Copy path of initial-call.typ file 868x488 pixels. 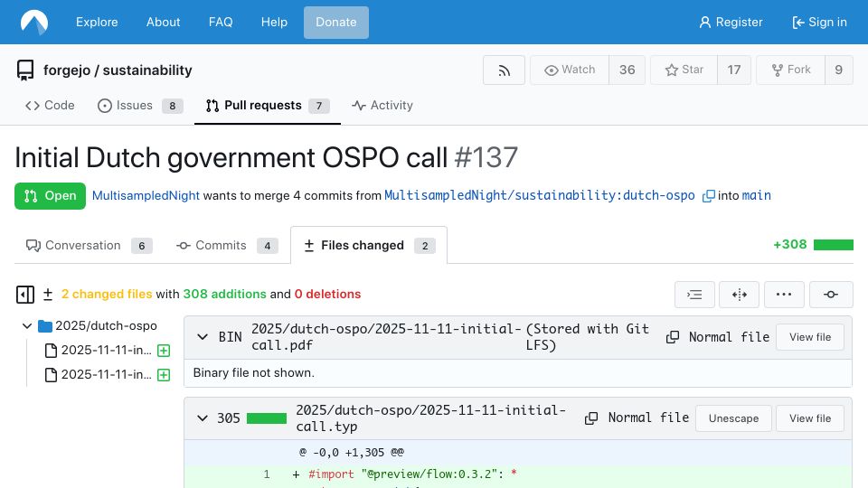tap(591, 418)
